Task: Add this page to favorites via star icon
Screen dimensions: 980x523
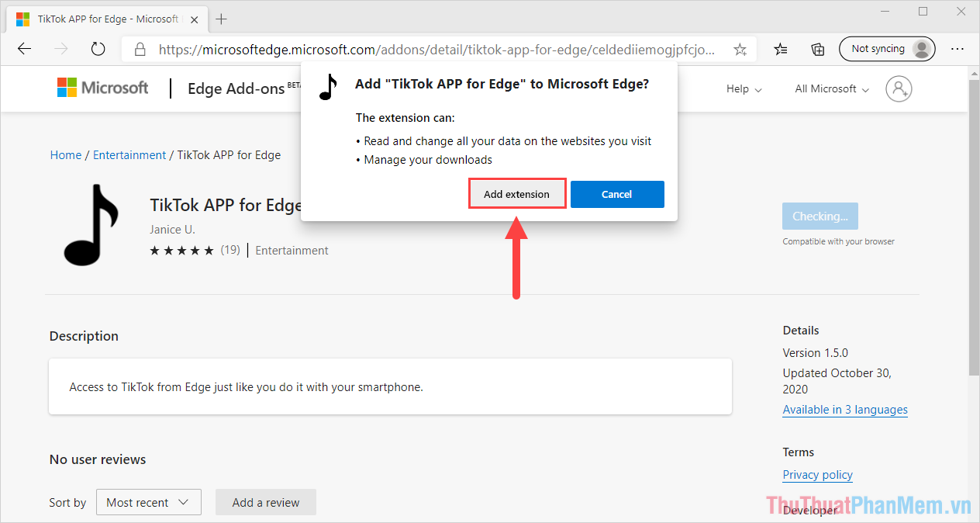Action: click(x=740, y=48)
